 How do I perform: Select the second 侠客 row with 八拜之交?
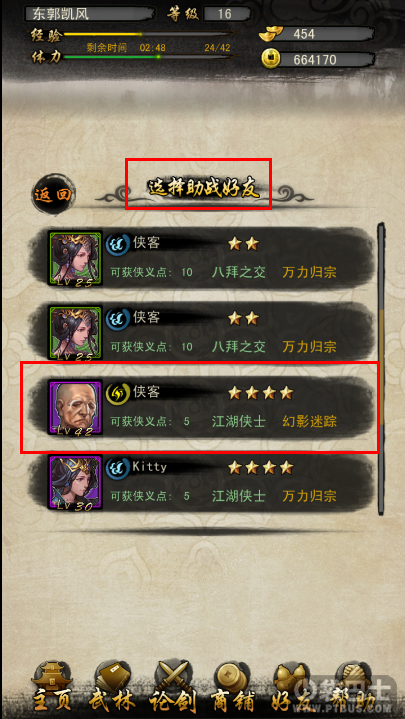202,333
